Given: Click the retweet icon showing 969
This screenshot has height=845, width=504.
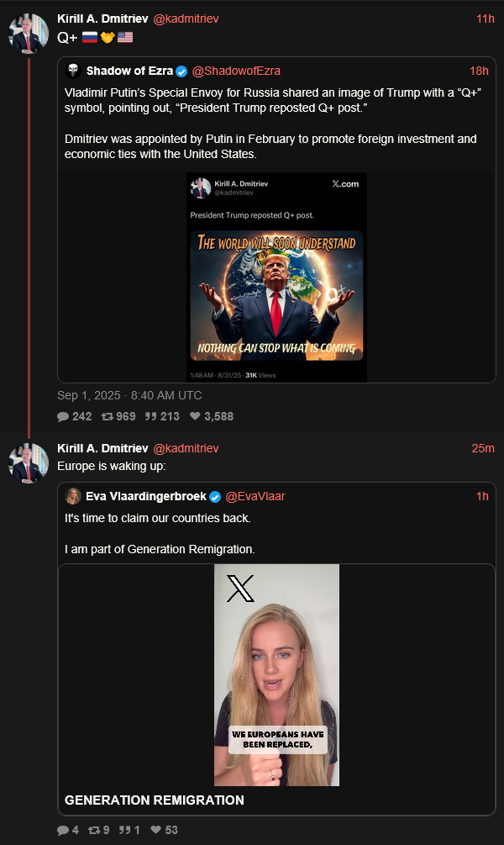Looking at the screenshot, I should [x=108, y=416].
